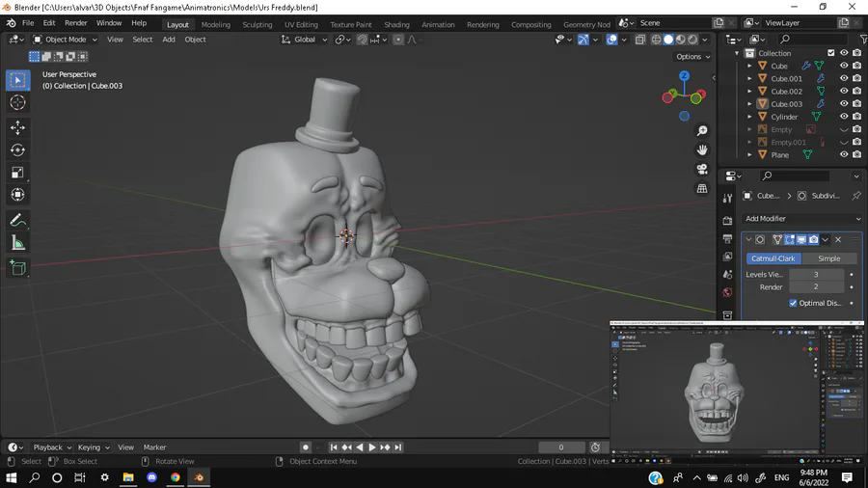Adjust Levels Viewport value field
Screen dimensions: 868x488
[x=816, y=274]
